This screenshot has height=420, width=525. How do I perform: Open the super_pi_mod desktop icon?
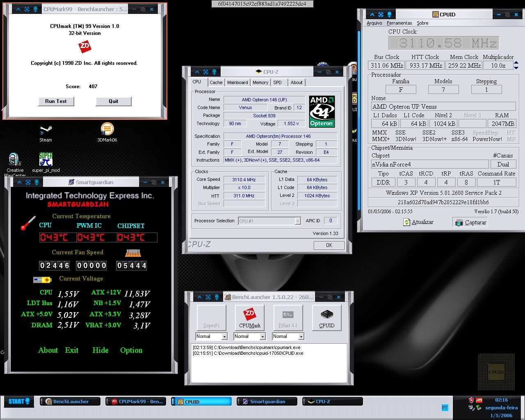tap(46, 162)
